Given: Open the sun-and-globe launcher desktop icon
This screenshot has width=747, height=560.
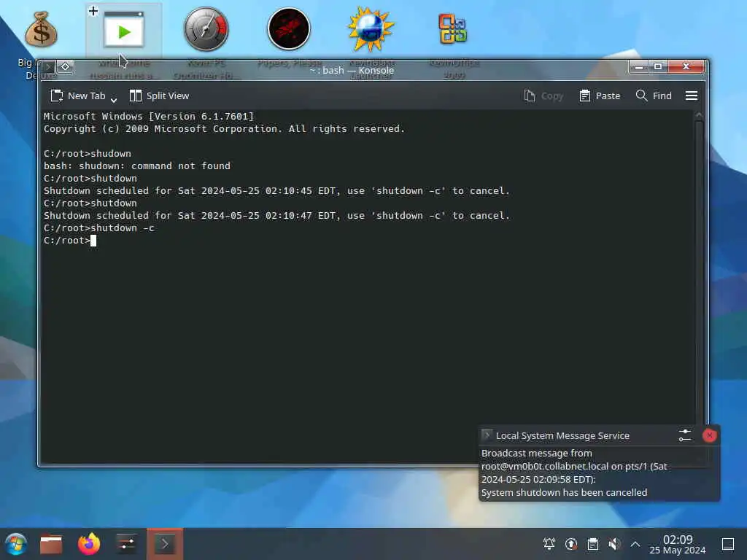Looking at the screenshot, I should pyautogui.click(x=371, y=29).
